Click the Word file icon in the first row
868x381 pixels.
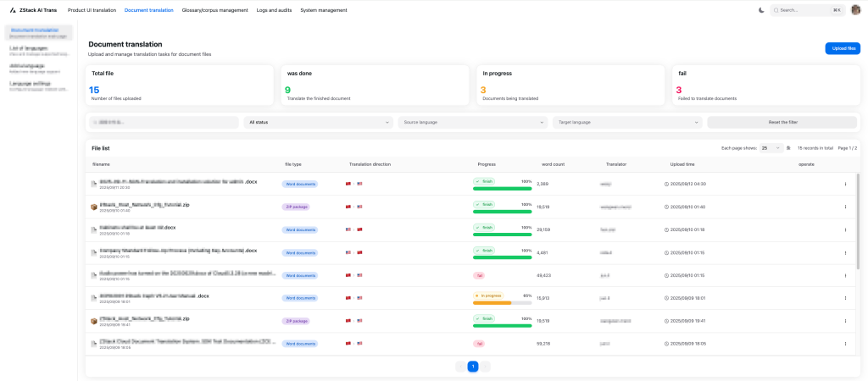click(94, 183)
